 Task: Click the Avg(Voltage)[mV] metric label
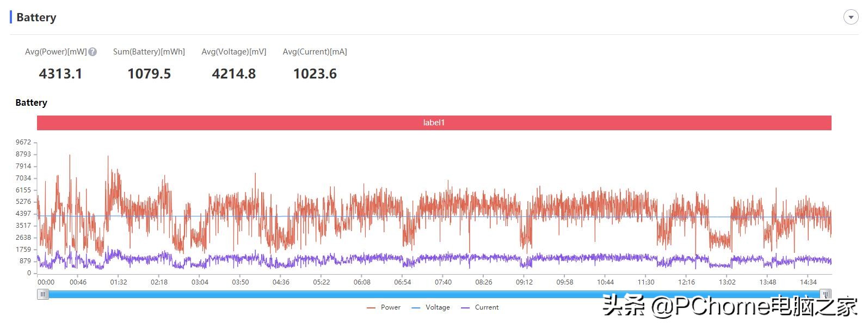[233, 52]
